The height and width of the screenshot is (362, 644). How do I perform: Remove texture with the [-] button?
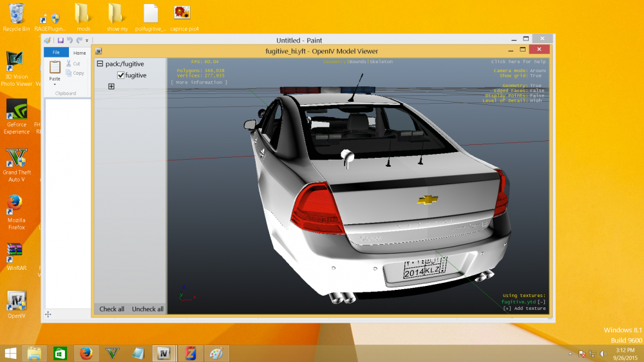pos(542,302)
